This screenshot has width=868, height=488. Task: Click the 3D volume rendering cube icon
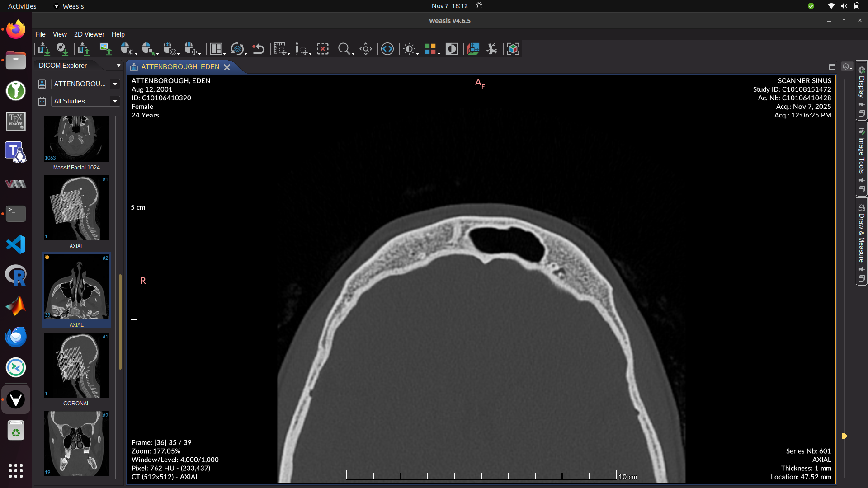point(513,49)
